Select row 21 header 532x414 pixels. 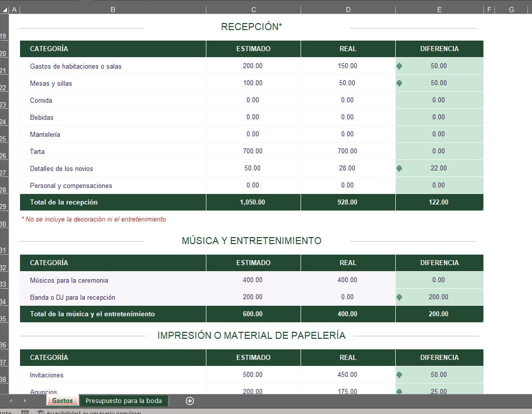(x=4, y=66)
